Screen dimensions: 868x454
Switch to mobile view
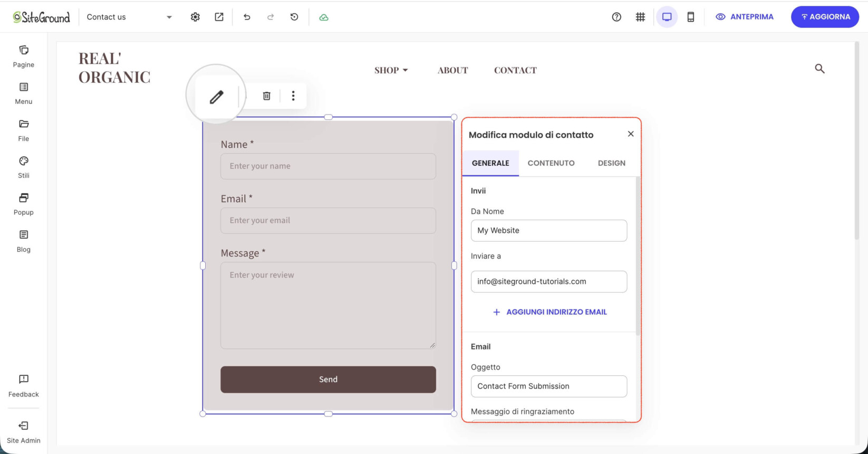click(x=691, y=17)
